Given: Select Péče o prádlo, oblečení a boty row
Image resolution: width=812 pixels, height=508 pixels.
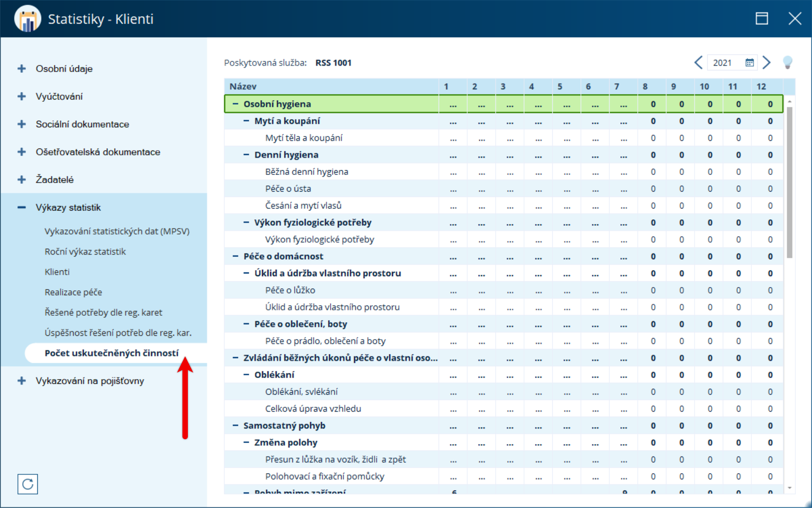Looking at the screenshot, I should point(503,341).
